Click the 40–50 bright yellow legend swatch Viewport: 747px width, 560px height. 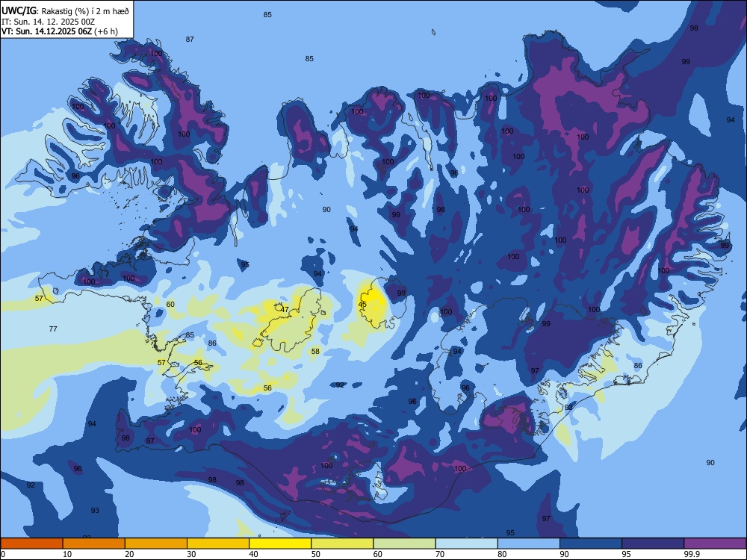280,544
